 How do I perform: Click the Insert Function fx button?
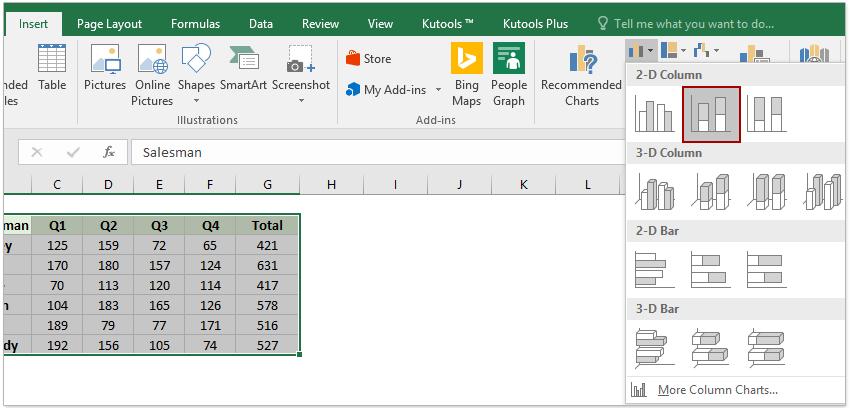pos(109,152)
